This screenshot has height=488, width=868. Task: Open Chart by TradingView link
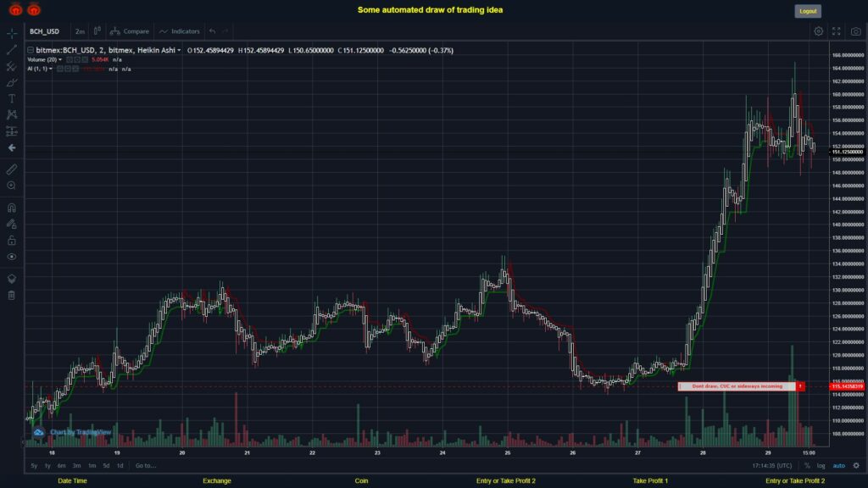[81, 432]
